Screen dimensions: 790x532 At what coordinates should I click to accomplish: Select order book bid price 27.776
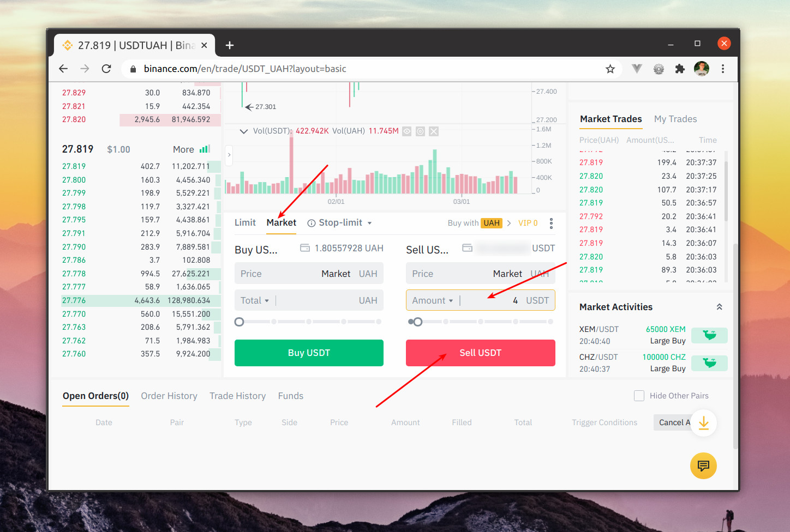tap(74, 300)
